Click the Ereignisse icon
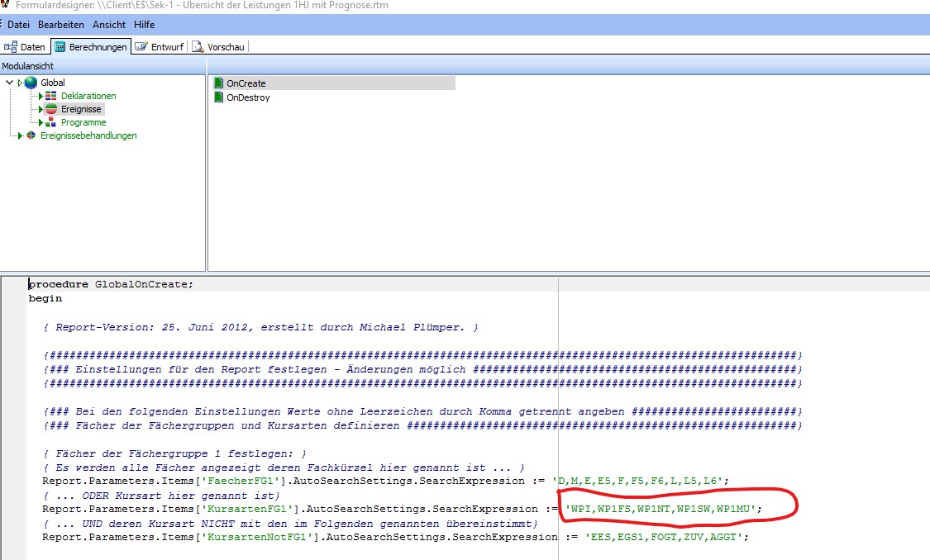The width and height of the screenshot is (930, 560). [51, 109]
